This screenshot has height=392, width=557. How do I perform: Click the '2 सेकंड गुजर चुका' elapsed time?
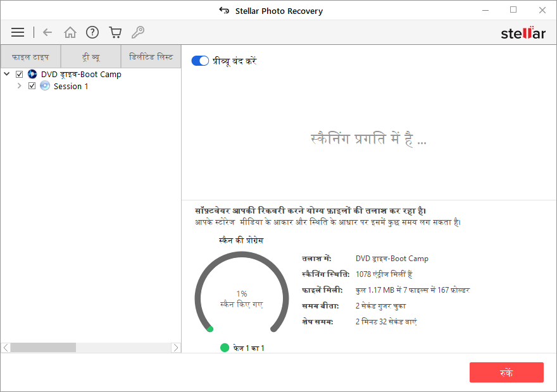point(380,306)
